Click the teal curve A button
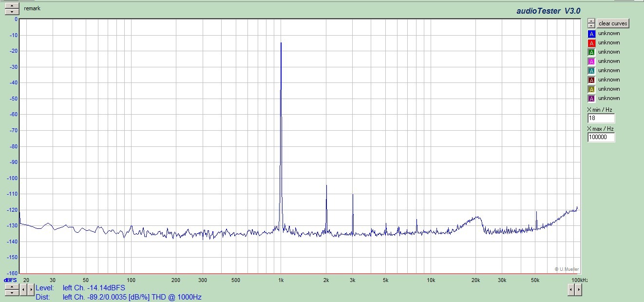644x302 pixels. click(x=591, y=71)
